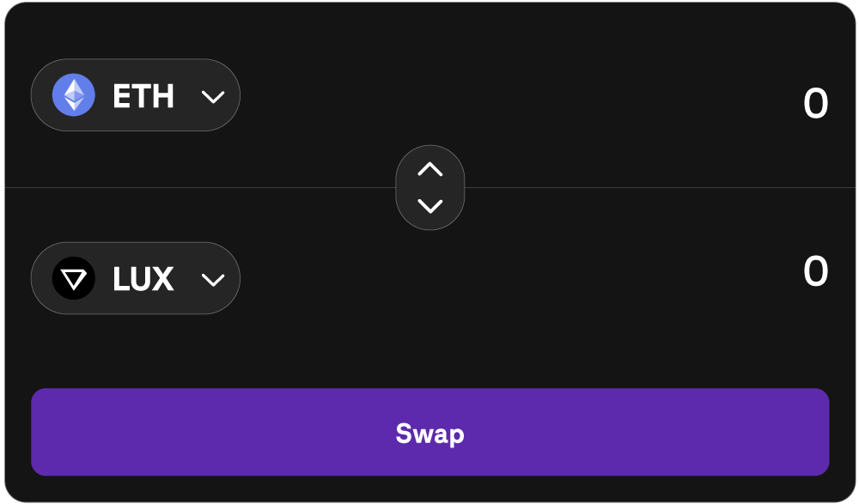Screen dimensions: 859x504
Task: Expand the ETH dropdown chevron
Action: click(212, 96)
